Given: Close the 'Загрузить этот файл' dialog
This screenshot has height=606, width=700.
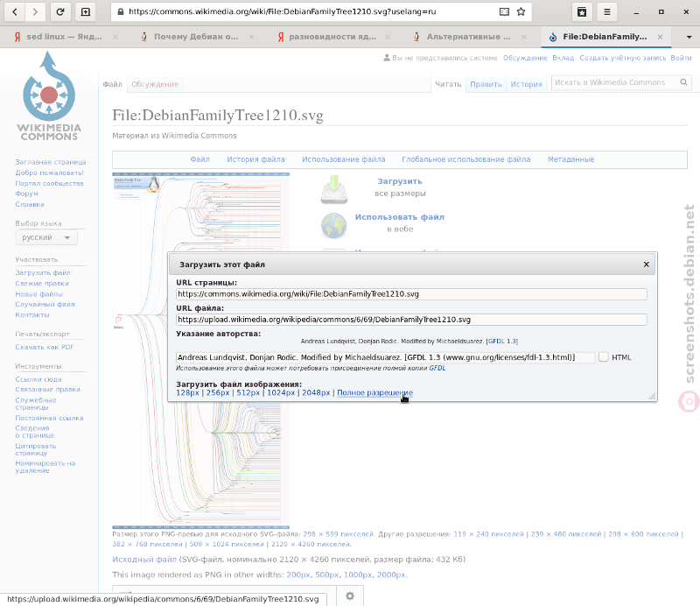Looking at the screenshot, I should pos(646,264).
